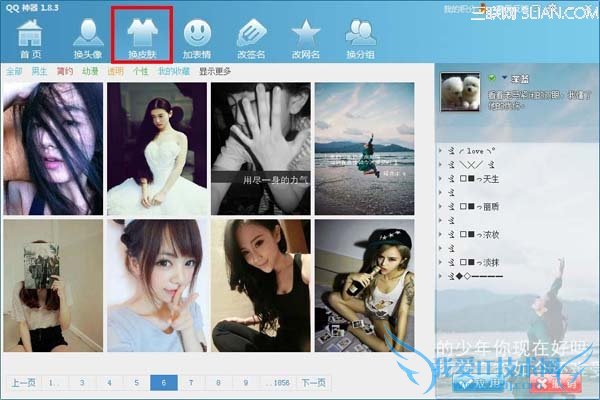600x400 pixels.
Task: Jump to page 5 in pagination
Action: click(x=136, y=382)
